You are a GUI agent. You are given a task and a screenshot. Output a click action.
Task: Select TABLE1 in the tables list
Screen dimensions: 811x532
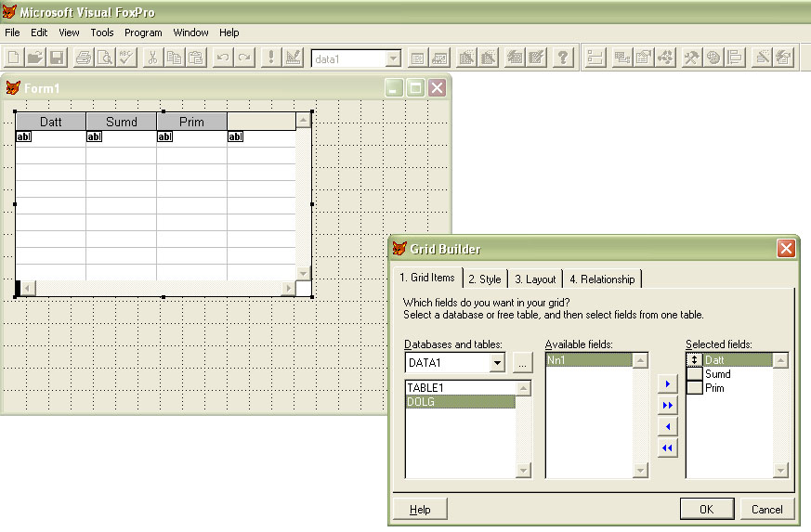(x=461, y=387)
